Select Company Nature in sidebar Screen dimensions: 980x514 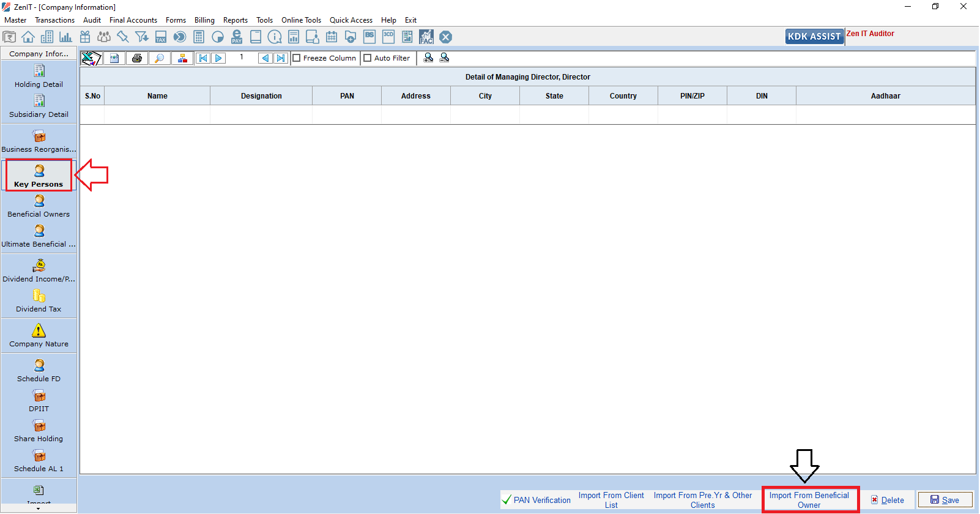tap(39, 336)
